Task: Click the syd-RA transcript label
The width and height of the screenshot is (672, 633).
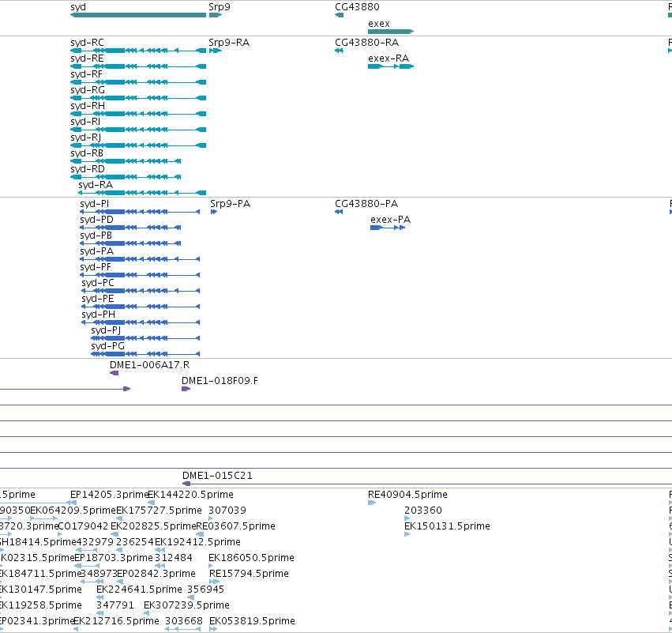Action: coord(96,185)
